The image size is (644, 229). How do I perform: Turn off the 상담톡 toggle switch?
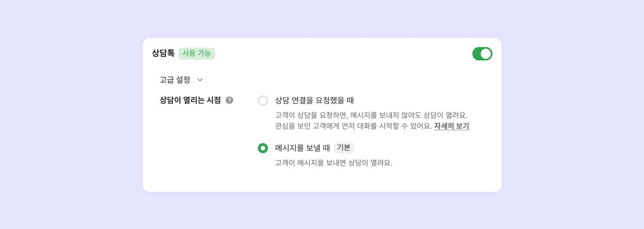(x=482, y=54)
